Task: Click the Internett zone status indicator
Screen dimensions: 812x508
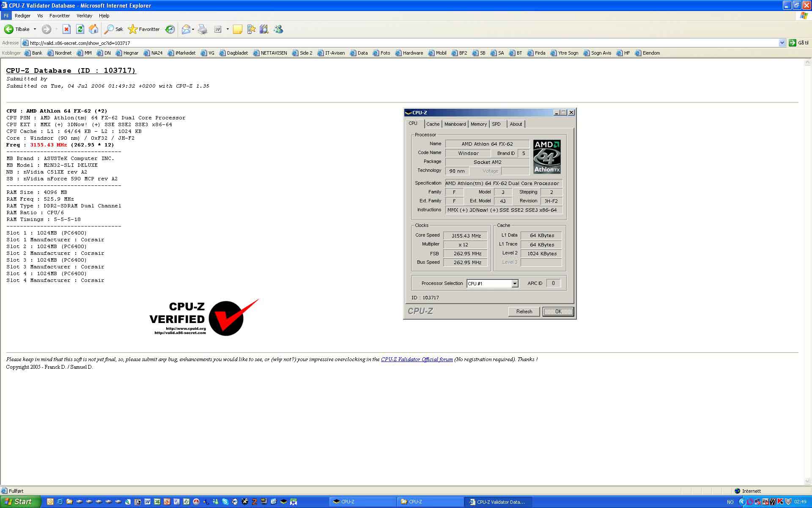Action: [747, 491]
